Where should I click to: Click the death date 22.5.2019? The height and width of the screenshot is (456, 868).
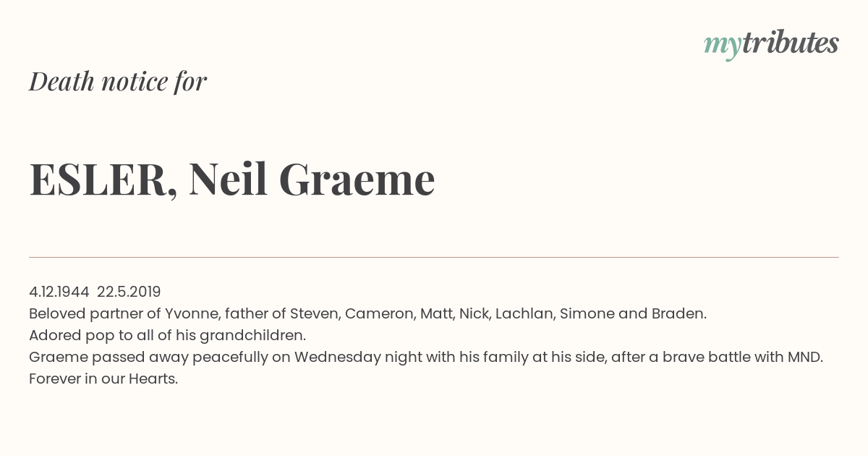point(129,292)
